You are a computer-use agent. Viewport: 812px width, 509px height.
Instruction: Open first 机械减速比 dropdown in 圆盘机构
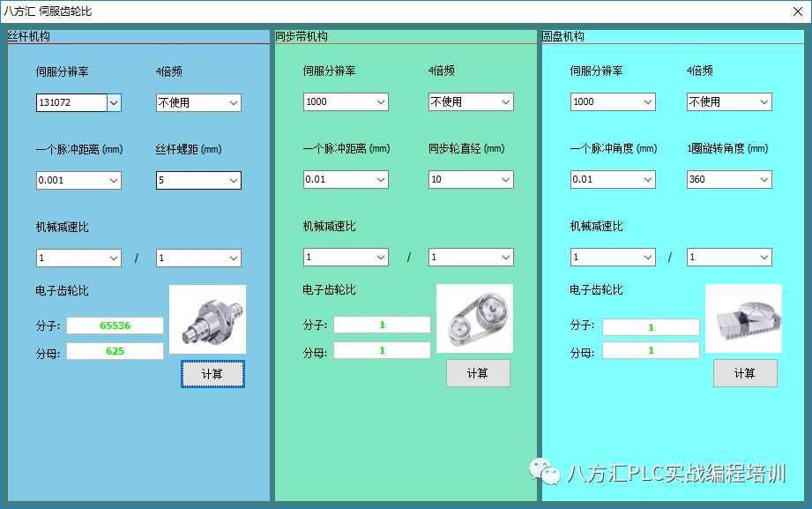[647, 257]
